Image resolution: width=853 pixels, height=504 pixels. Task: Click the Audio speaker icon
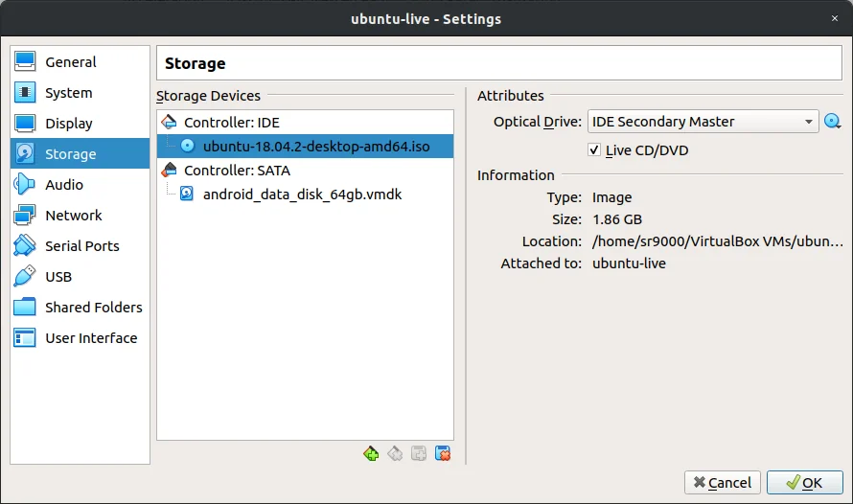[x=25, y=184]
